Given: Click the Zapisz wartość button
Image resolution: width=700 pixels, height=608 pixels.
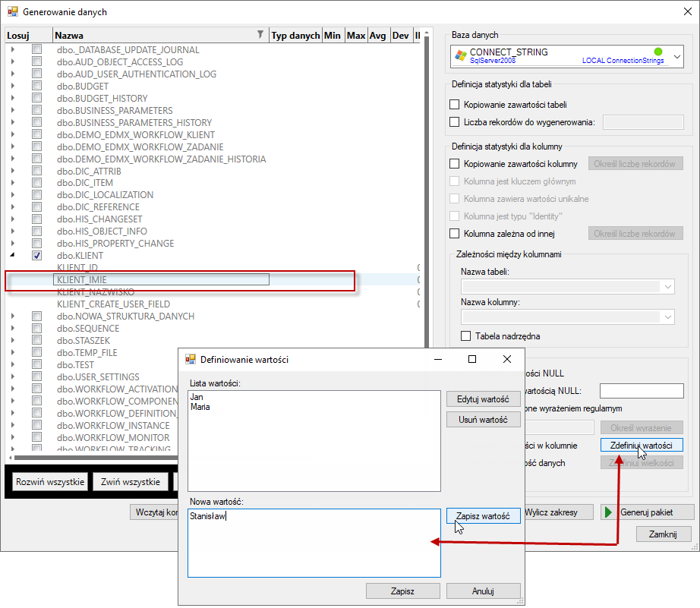Looking at the screenshot, I should pos(483,516).
